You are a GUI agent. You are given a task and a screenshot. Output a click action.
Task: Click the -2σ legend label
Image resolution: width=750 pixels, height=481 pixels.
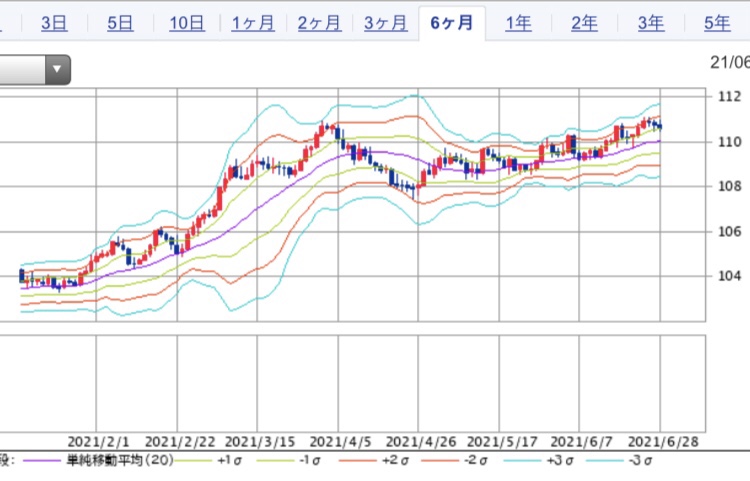475,460
